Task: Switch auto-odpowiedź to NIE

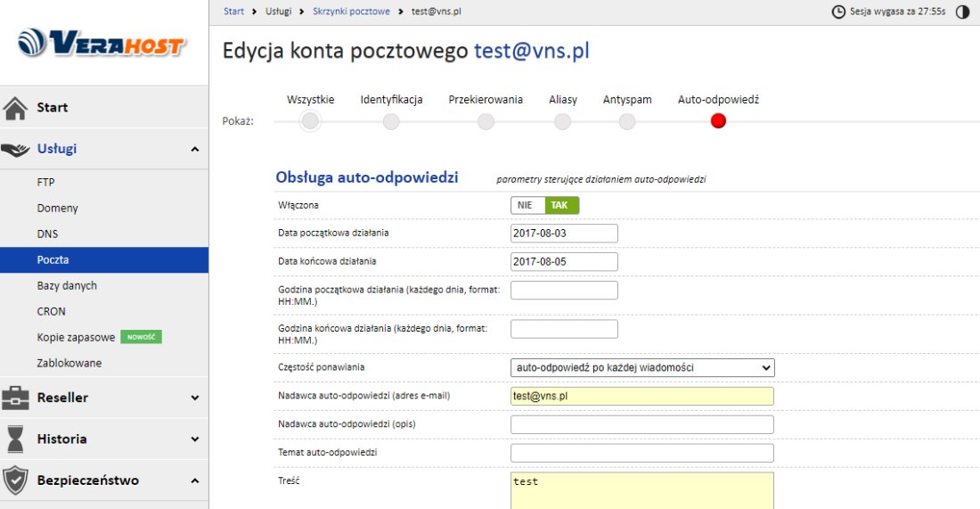Action: coord(527,205)
